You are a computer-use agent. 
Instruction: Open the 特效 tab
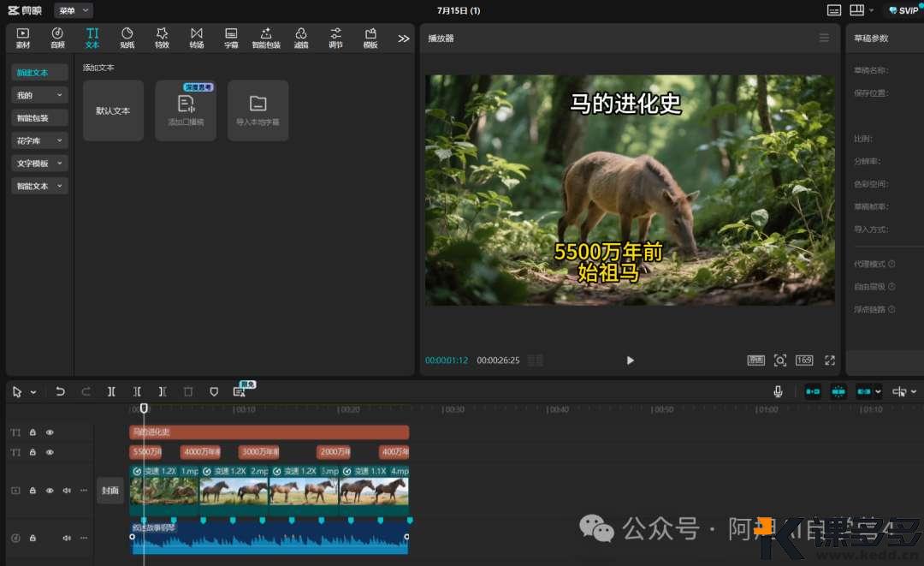[x=162, y=39]
